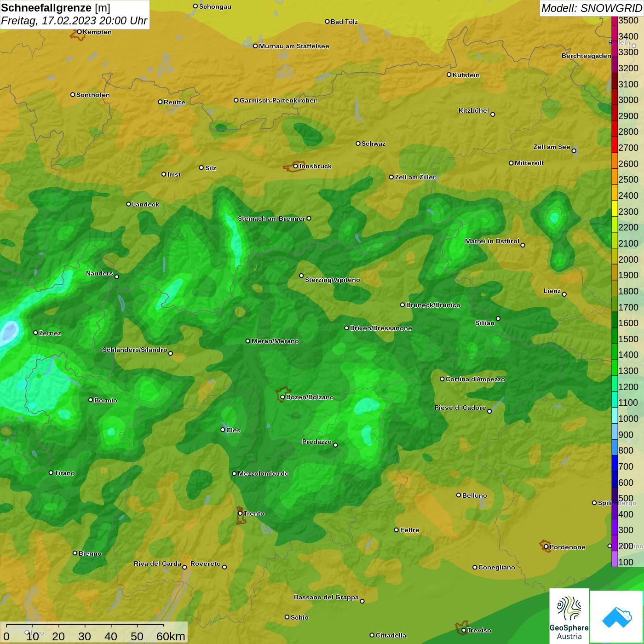Click the 'Cittadella' label
644x644 pixels.
click(391, 635)
